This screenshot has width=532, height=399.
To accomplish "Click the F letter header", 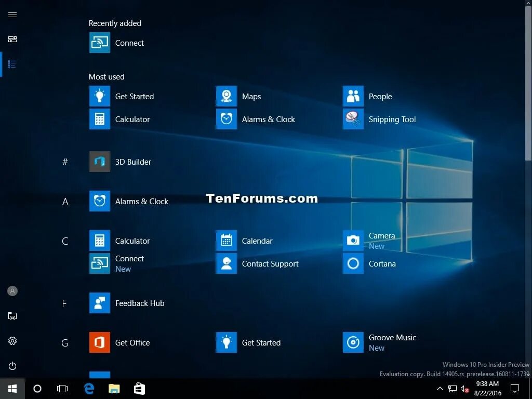I will point(64,303).
